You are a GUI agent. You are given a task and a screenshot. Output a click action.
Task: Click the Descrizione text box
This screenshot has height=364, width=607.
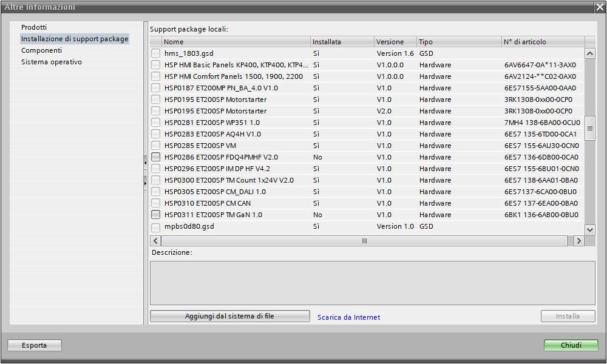click(373, 283)
